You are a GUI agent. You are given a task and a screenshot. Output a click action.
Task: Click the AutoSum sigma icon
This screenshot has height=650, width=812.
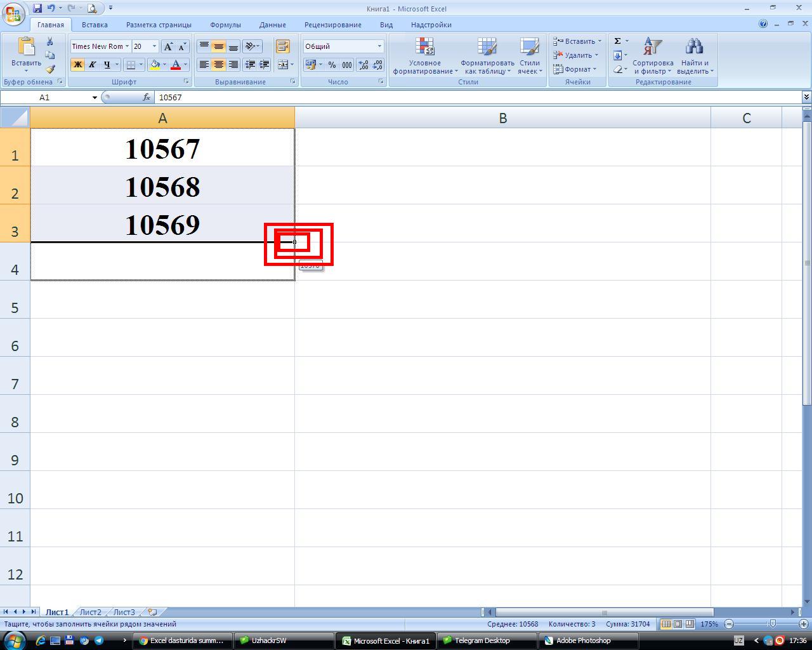617,41
